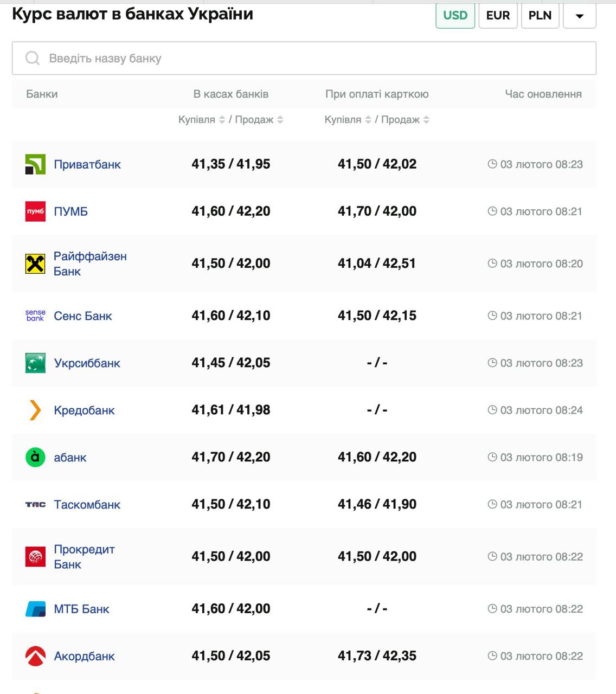Open the Таскомбанк bank link
Image resolution: width=616 pixels, height=694 pixels.
coord(87,504)
